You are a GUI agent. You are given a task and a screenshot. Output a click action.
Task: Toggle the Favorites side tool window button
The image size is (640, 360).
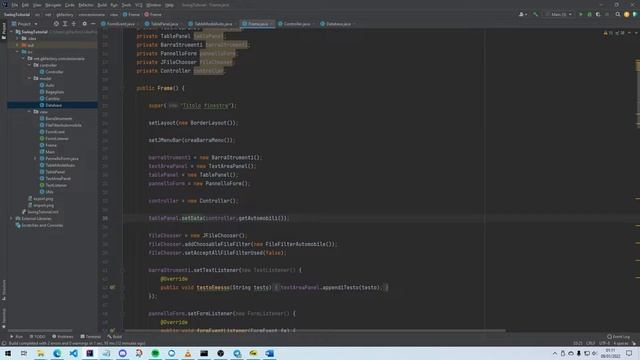(4, 318)
